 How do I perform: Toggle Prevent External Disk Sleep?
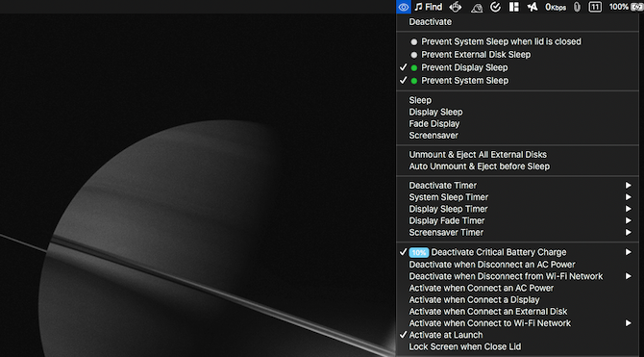coord(517,54)
